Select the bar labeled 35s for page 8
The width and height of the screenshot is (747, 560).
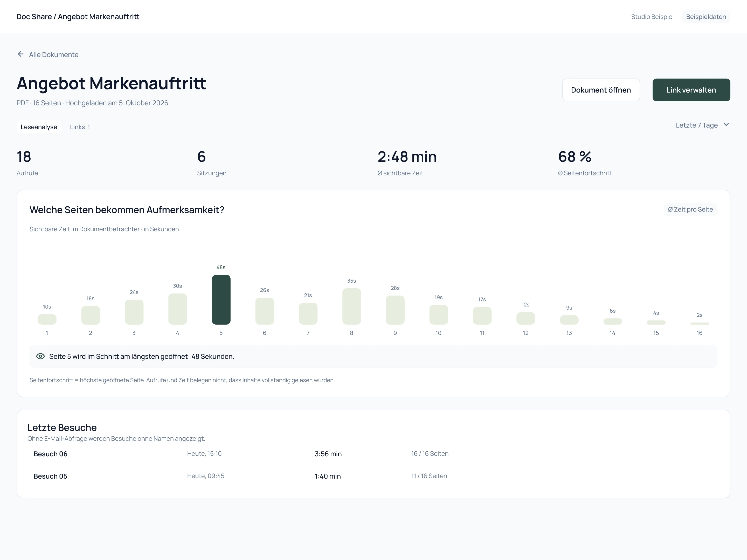351,306
